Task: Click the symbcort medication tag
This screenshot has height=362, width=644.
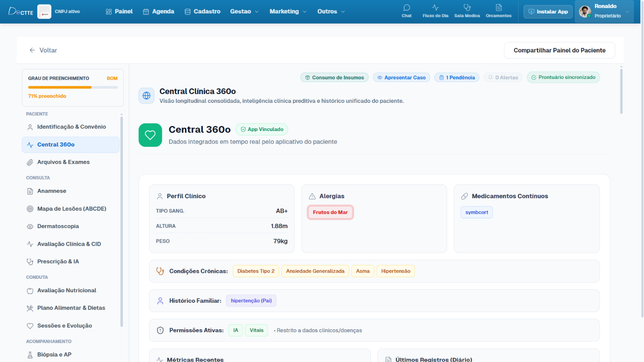Action: pos(477,212)
